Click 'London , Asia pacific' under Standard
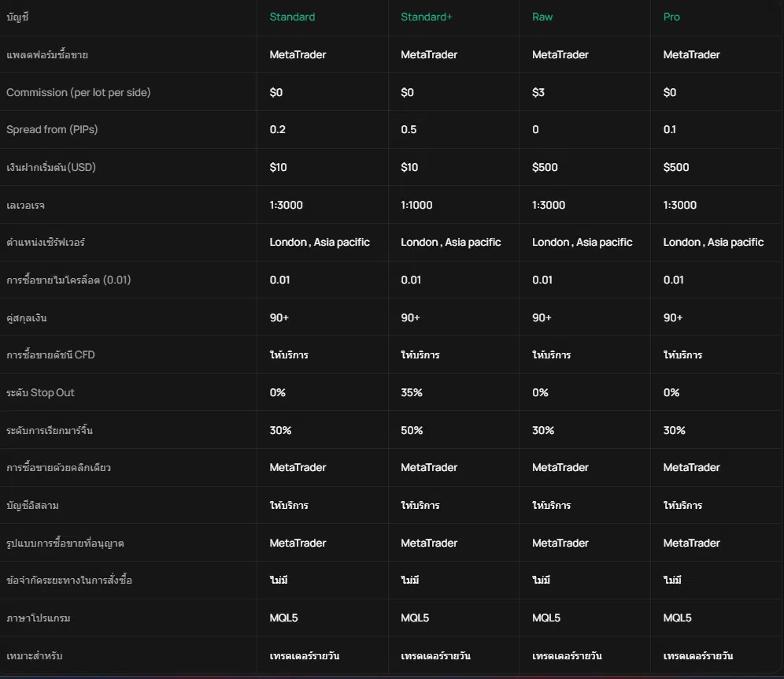This screenshot has height=679, width=784. (x=320, y=242)
